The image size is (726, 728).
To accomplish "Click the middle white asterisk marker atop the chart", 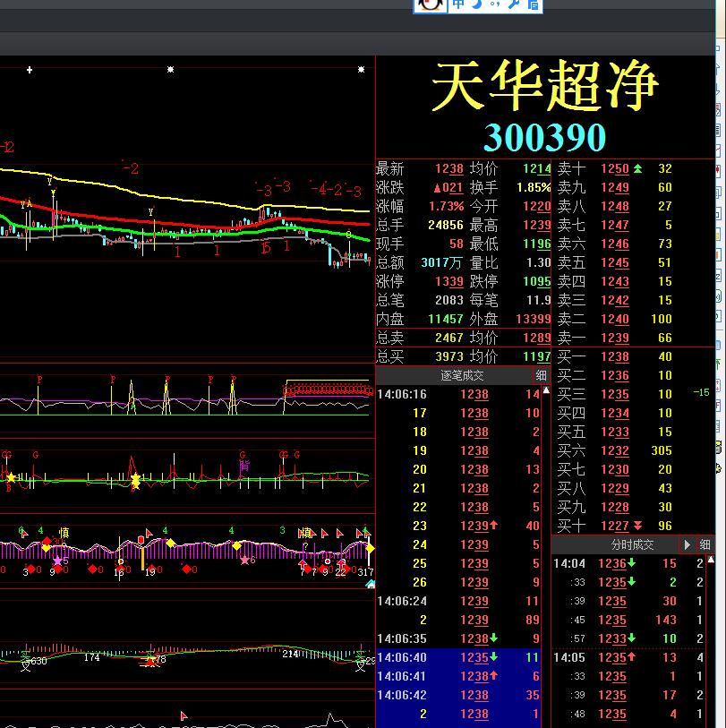I will [170, 70].
